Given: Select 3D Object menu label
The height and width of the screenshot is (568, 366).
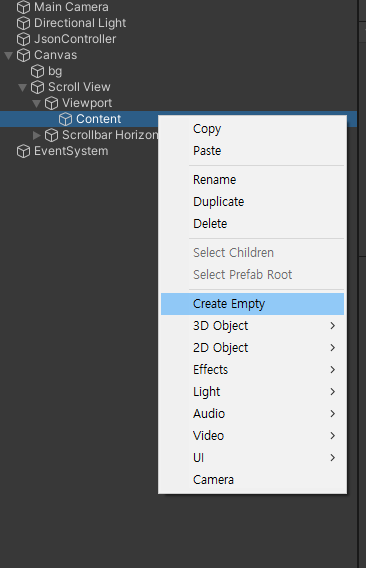Looking at the screenshot, I should point(220,326).
